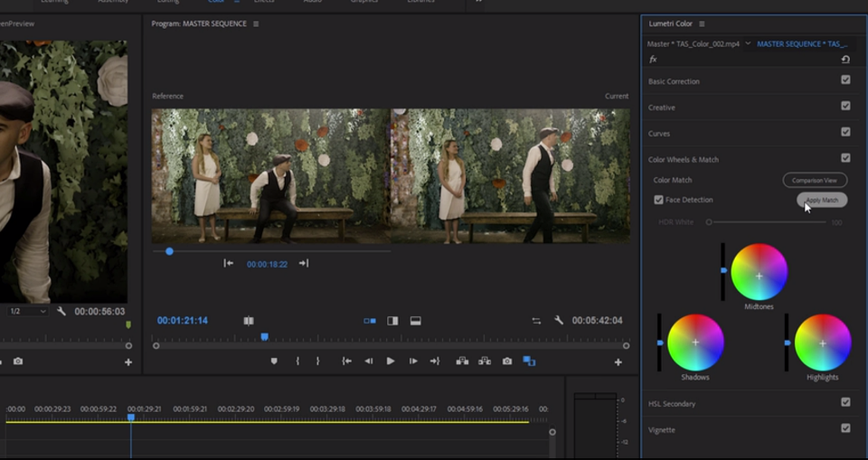The image size is (868, 460).
Task: Click the Lift button
Action: 462,361
